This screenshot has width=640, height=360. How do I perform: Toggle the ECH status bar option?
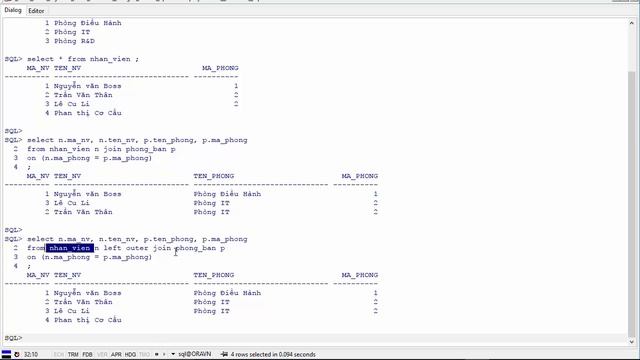tap(59, 354)
